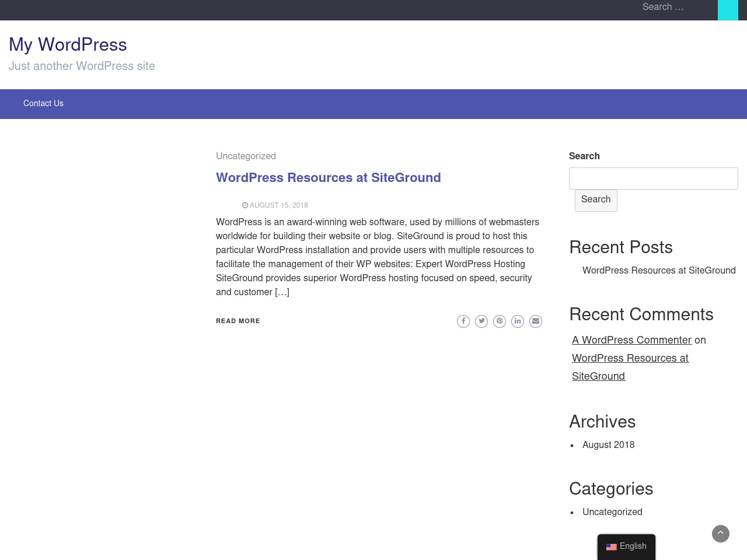The width and height of the screenshot is (747, 560).
Task: Click the Recent Comments heading
Action: 641,315
